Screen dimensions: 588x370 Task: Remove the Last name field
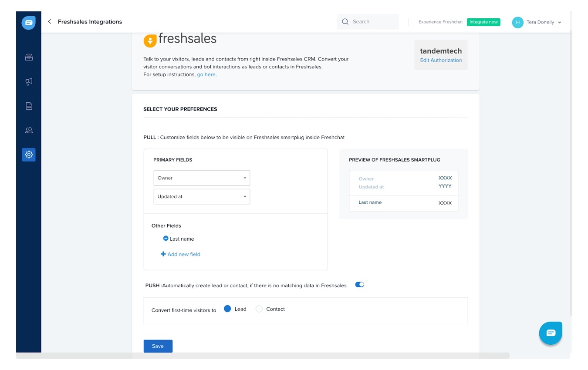pyautogui.click(x=166, y=239)
